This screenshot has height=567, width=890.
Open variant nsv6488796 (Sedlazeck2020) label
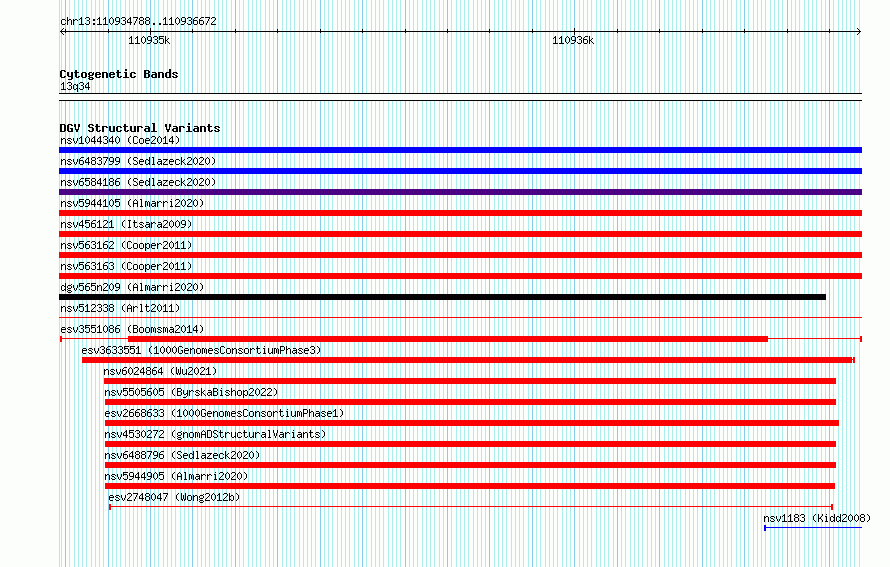pyautogui.click(x=182, y=455)
